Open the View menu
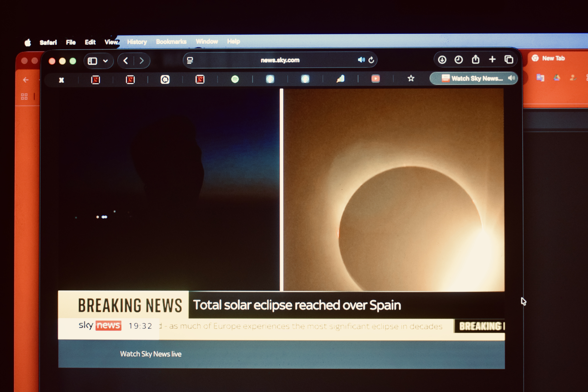This screenshot has width=588, height=392. pyautogui.click(x=111, y=42)
